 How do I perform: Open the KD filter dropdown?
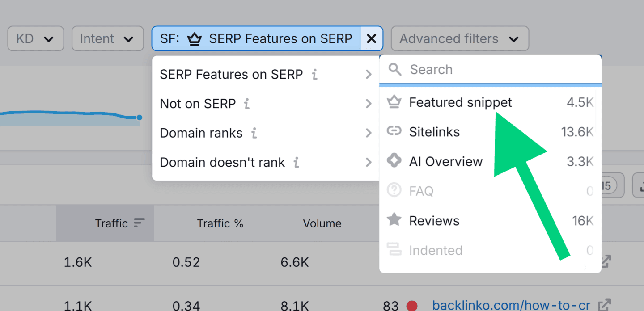coord(35,38)
